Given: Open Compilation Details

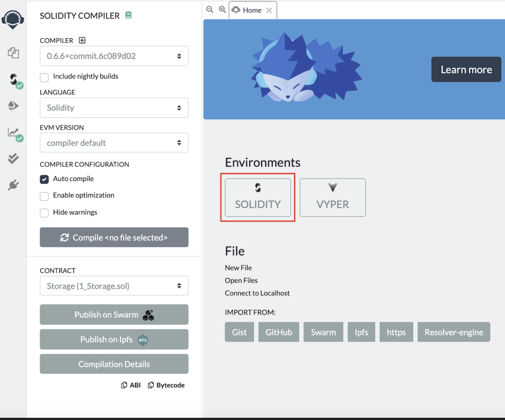Looking at the screenshot, I should (114, 364).
